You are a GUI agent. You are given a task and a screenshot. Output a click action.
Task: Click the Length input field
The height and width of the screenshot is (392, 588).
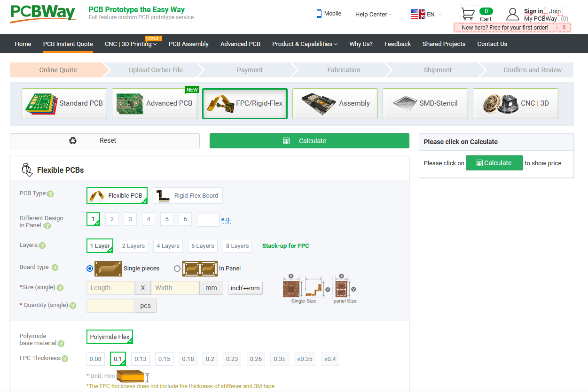[x=110, y=288]
